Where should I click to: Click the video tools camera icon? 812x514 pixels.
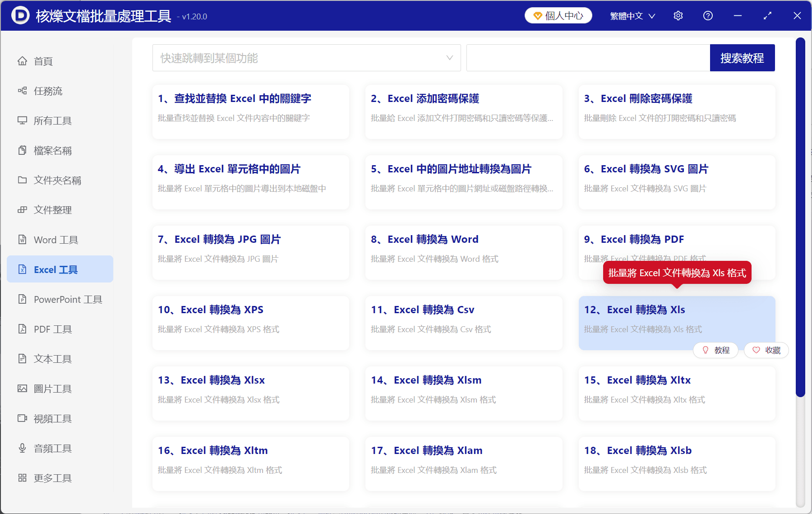pos(22,418)
